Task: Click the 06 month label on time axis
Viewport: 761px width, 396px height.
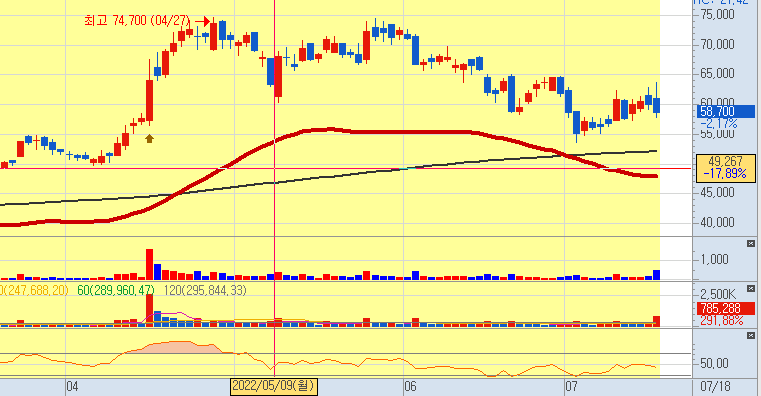Action: click(x=410, y=387)
